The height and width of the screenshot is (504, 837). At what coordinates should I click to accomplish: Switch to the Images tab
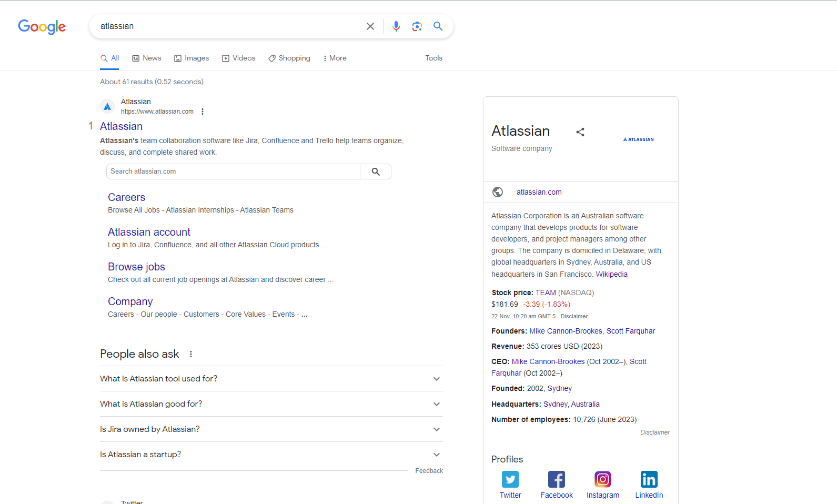click(191, 58)
